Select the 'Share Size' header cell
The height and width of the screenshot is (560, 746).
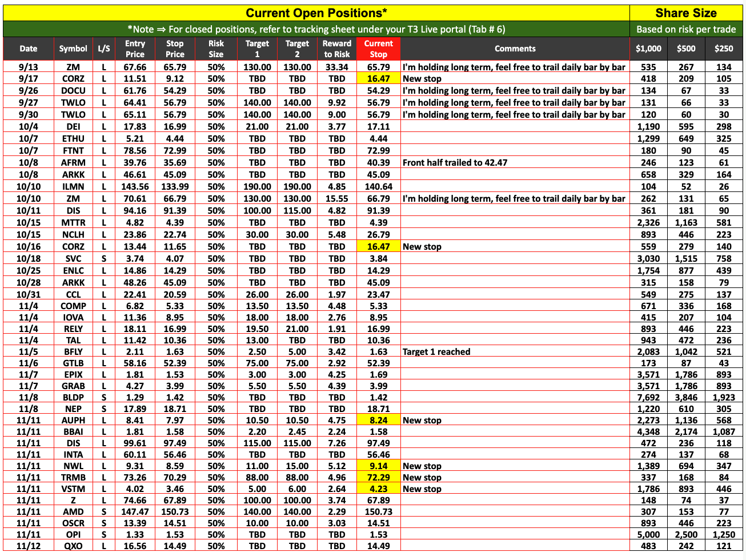(x=685, y=13)
